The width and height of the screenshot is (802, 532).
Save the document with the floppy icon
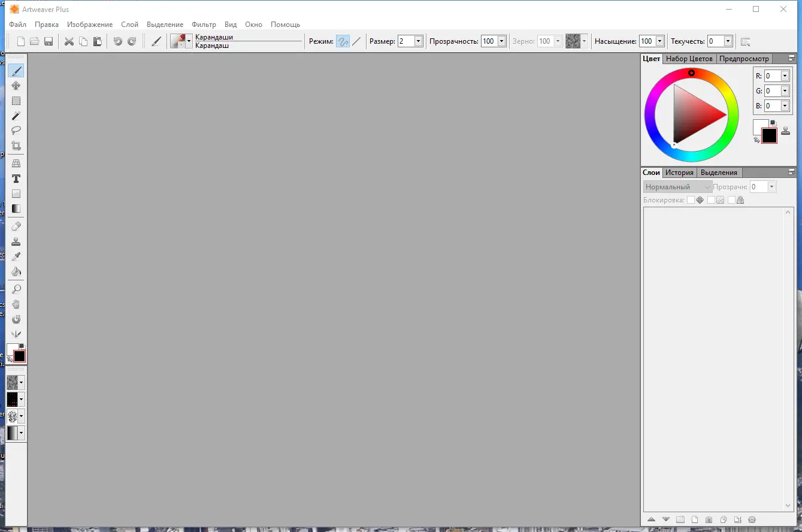(49, 41)
